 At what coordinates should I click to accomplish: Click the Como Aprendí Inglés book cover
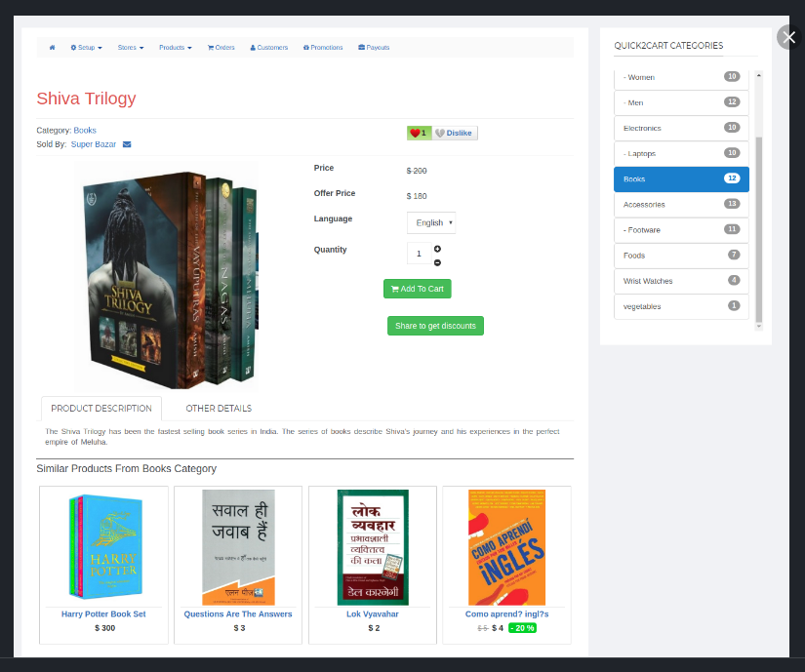pyautogui.click(x=506, y=547)
